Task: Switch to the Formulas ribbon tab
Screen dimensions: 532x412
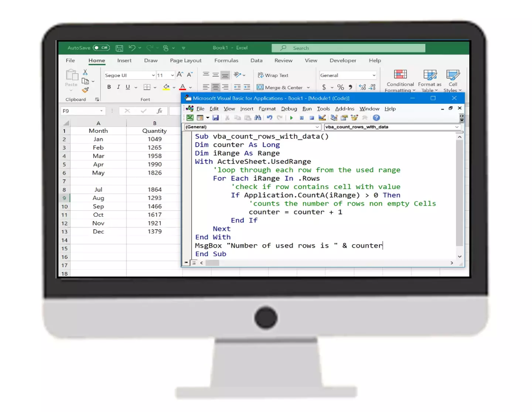Action: (226, 61)
